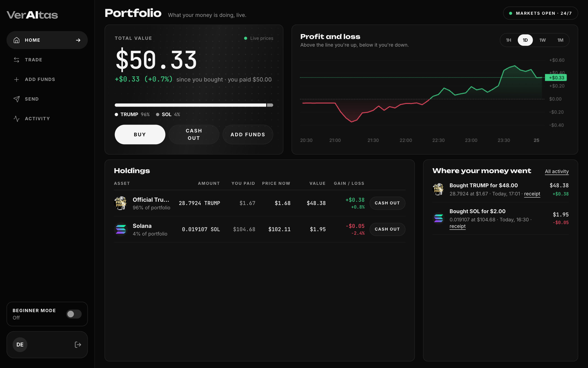
Task: Click the 0.019107 SOL amount cell
Action: [x=201, y=229]
